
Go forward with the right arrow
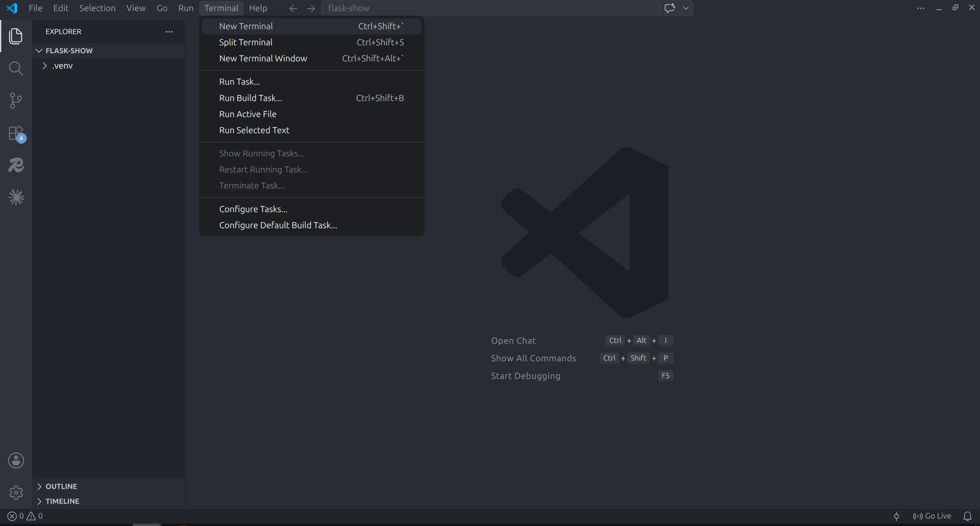point(311,8)
